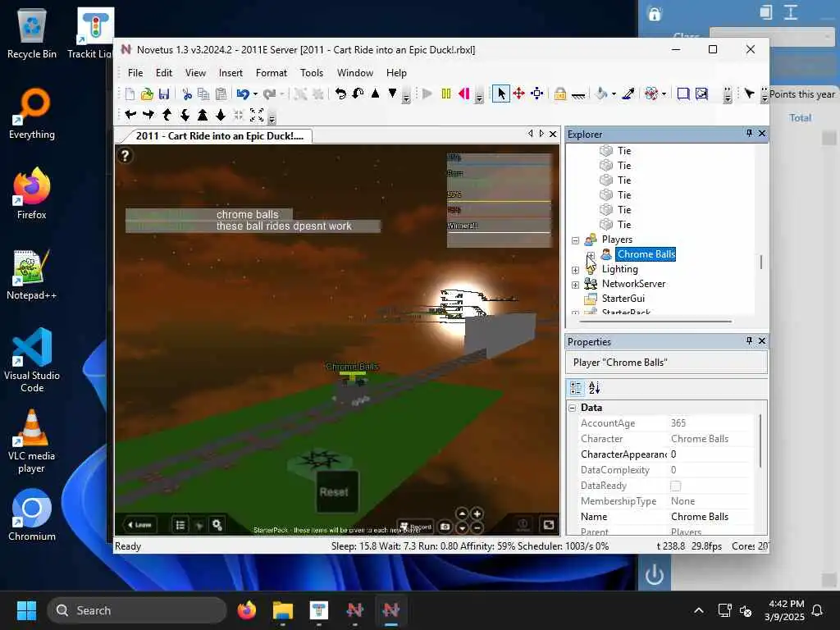Click the Cut scissors icon

pyautogui.click(x=187, y=94)
